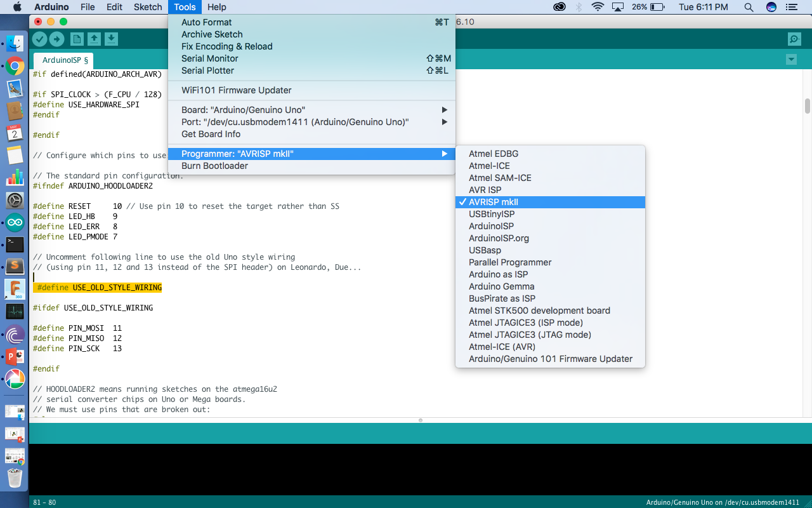Open Activity Monitor in the dock
Viewport: 812px width, 508px height.
pos(15,311)
